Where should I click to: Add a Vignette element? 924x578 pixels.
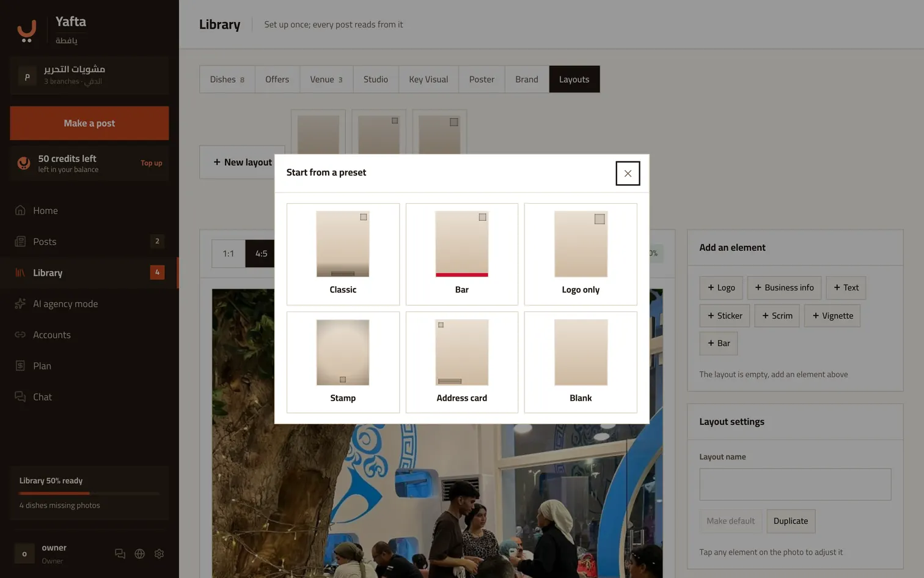(x=832, y=316)
